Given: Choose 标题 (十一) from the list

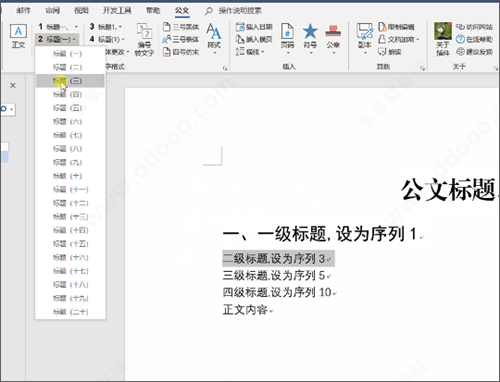Looking at the screenshot, I should click(70, 190).
